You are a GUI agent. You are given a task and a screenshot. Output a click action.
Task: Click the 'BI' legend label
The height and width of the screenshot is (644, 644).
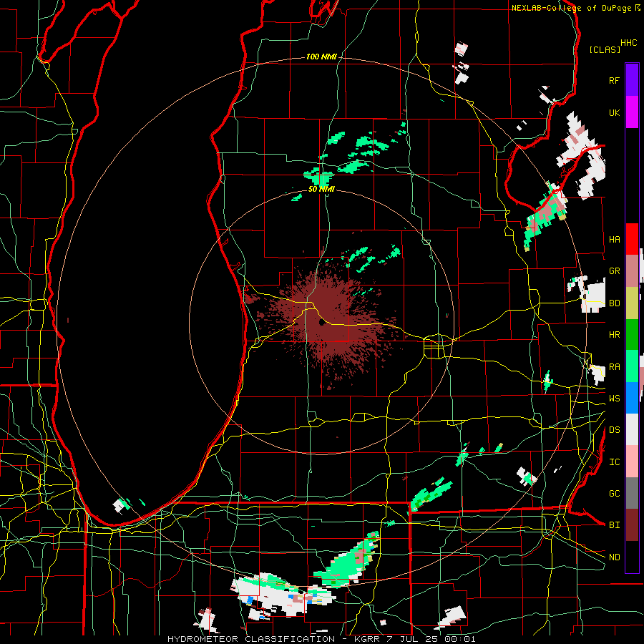614,525
